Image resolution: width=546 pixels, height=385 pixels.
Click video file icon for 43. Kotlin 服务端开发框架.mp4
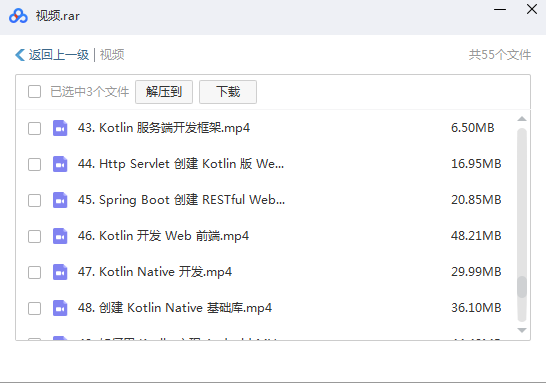60,128
